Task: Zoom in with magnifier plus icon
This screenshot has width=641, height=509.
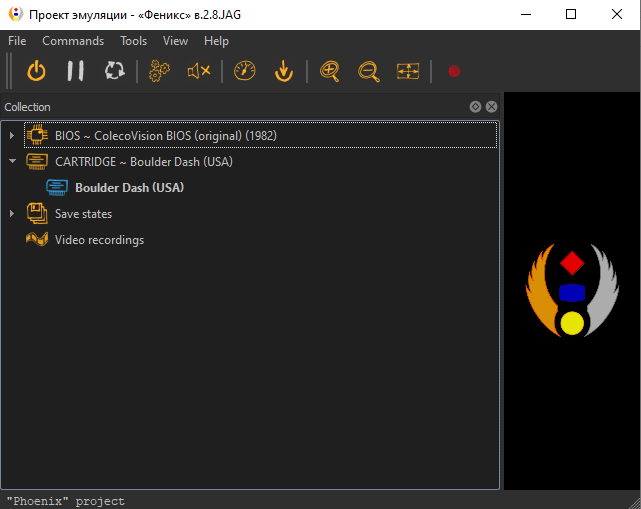Action: point(329,71)
